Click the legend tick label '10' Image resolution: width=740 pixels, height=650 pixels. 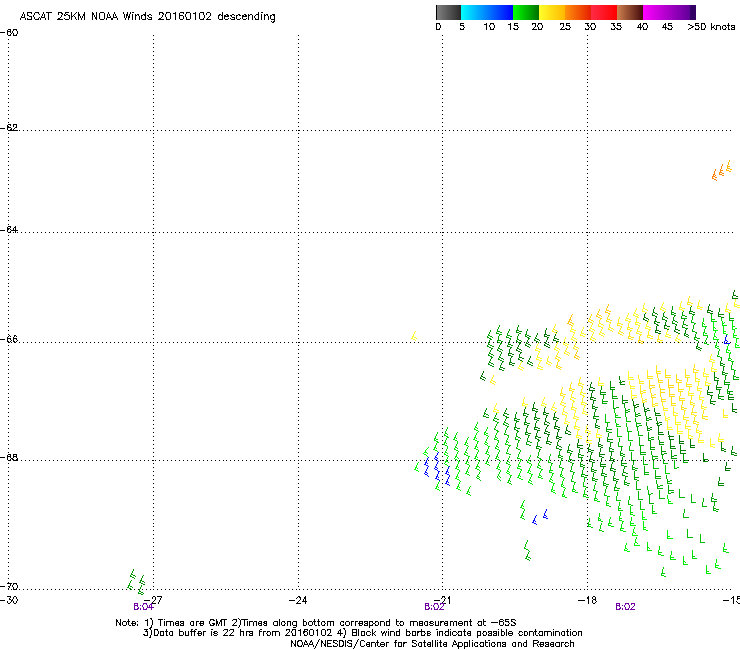(x=489, y=27)
